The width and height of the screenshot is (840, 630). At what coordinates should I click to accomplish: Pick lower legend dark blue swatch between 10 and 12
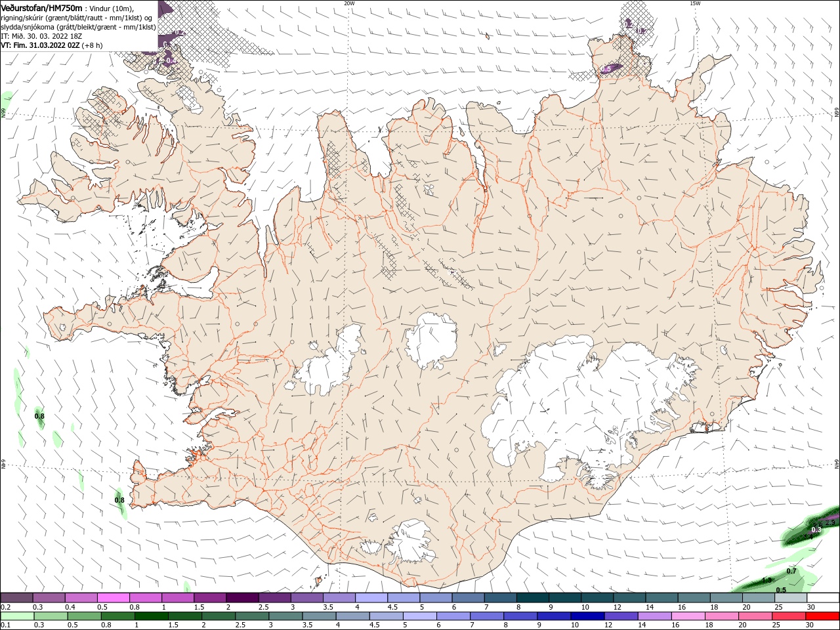(x=587, y=616)
